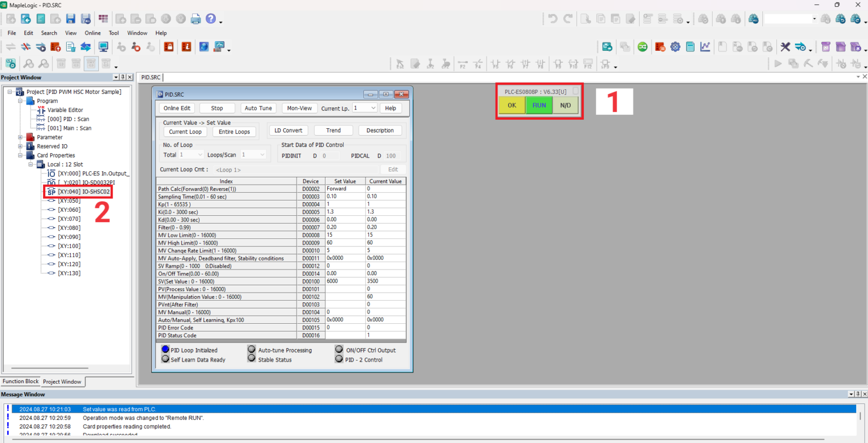Click the calculator toolbar icon

tap(691, 46)
